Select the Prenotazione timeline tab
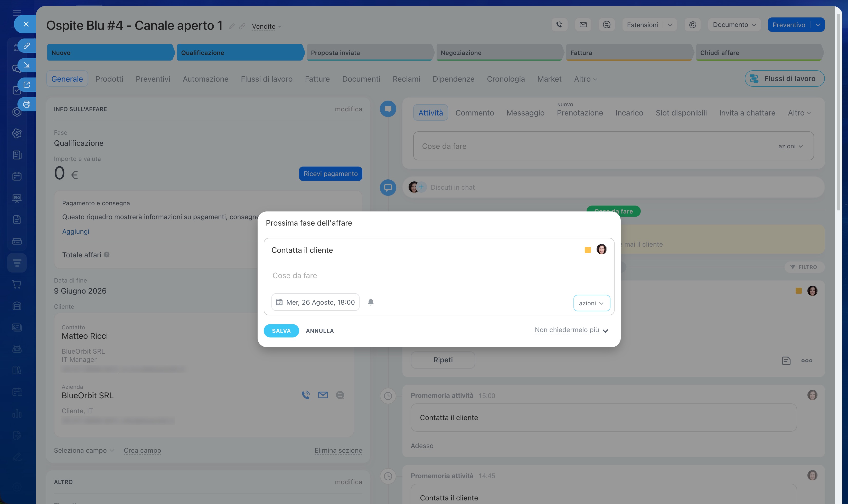Viewport: 848px width, 504px height. click(579, 113)
